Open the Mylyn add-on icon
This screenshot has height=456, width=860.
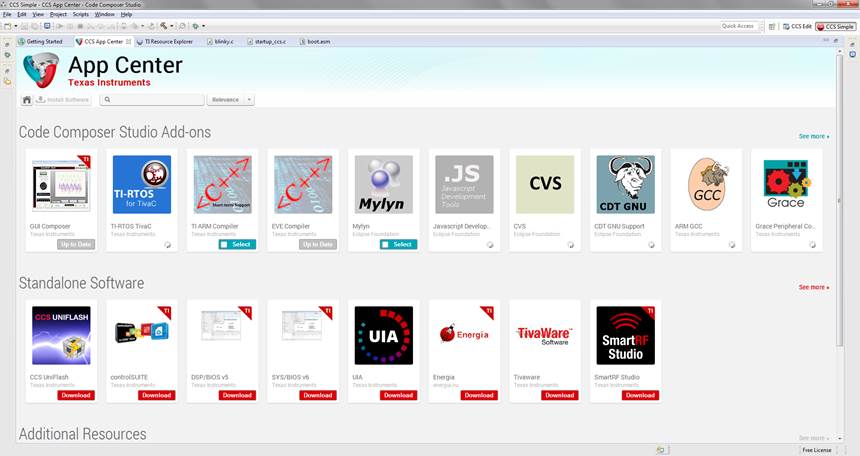(x=383, y=184)
